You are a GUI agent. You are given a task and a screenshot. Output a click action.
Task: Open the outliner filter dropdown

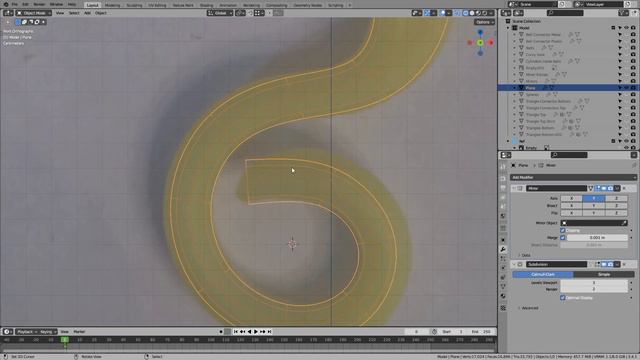click(623, 13)
